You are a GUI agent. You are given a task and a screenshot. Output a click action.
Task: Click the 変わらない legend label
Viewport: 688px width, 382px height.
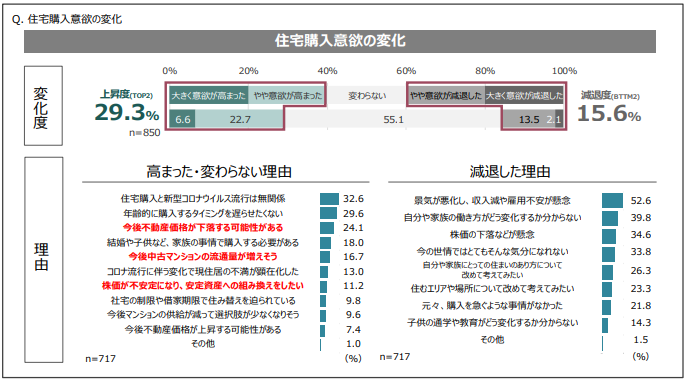point(367,96)
